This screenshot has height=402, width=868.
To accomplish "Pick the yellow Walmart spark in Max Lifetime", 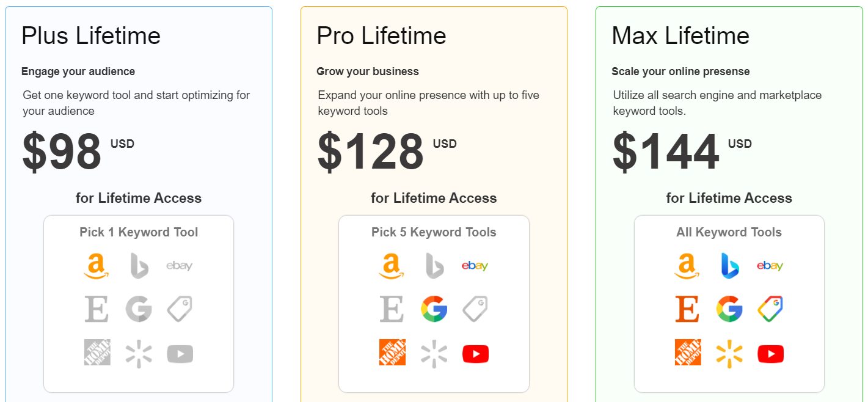I will [729, 354].
